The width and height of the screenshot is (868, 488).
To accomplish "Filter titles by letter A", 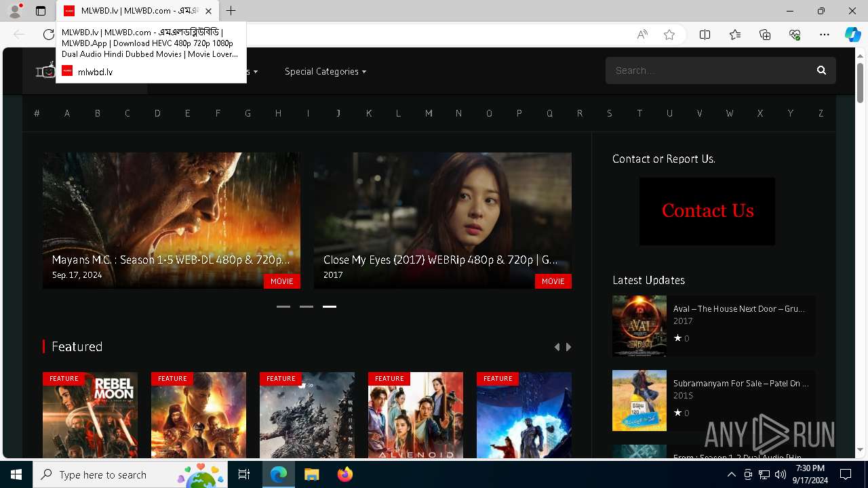I will point(67,113).
